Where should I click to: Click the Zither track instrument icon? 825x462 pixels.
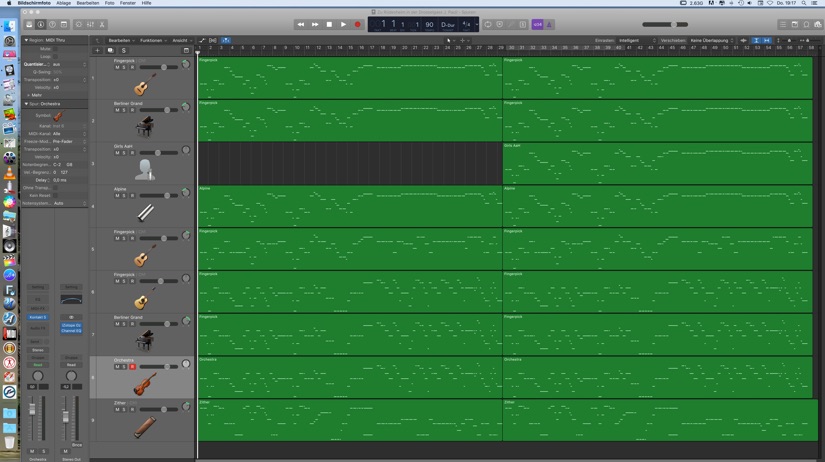[144, 427]
